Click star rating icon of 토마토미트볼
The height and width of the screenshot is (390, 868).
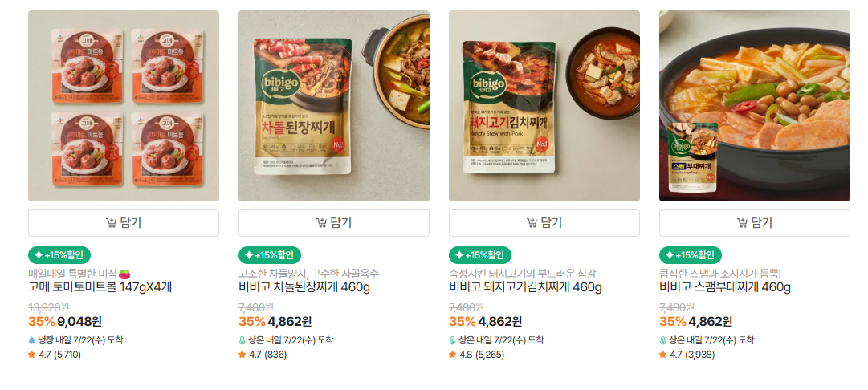[x=31, y=355]
